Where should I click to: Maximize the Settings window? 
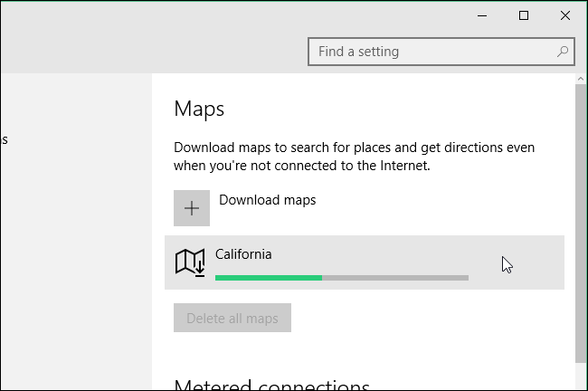click(524, 15)
